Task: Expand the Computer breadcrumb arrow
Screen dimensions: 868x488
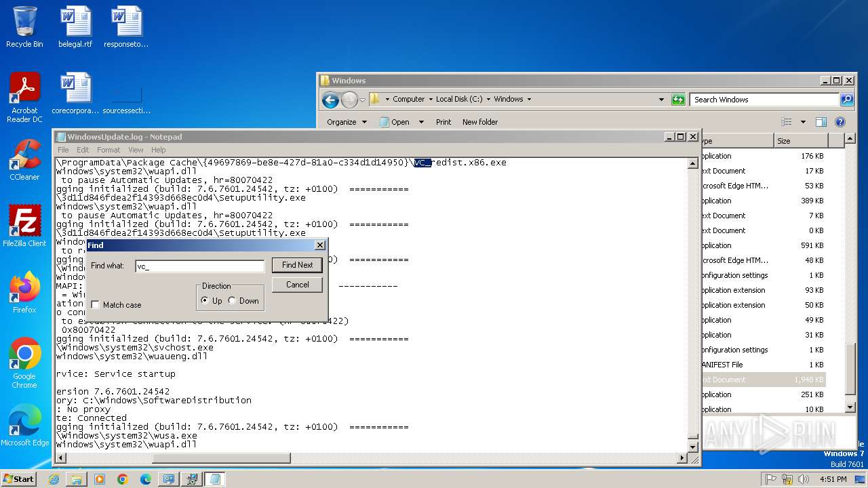Action: tap(430, 99)
